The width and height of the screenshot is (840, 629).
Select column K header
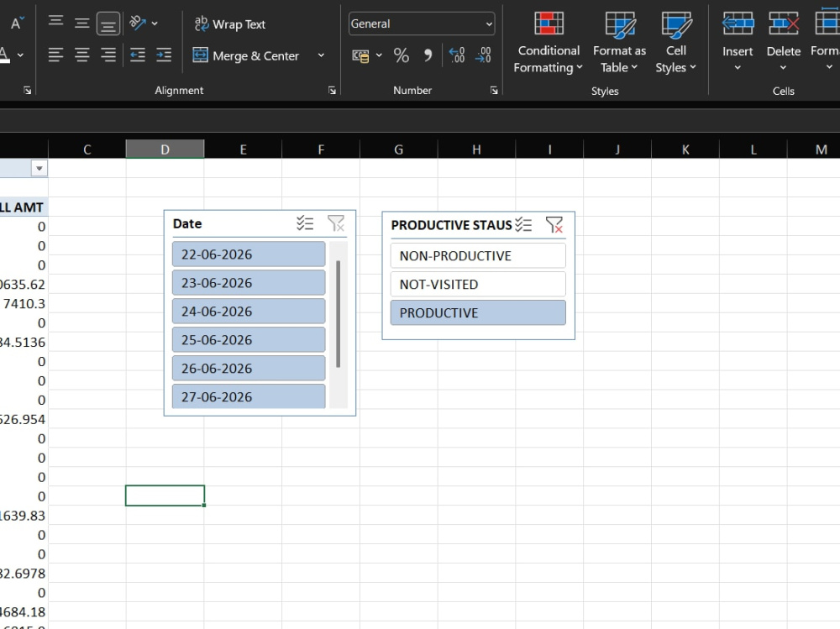point(685,149)
